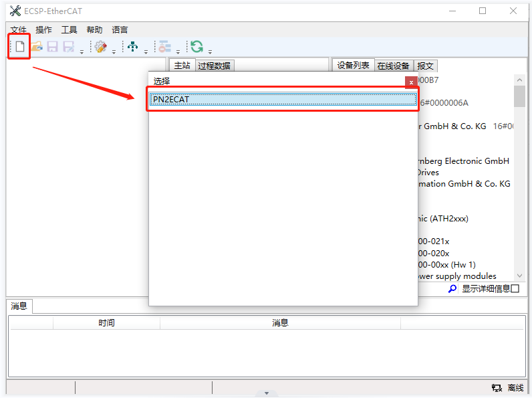Click the offline network status icon
This screenshot has width=532, height=398.
coord(497,387)
